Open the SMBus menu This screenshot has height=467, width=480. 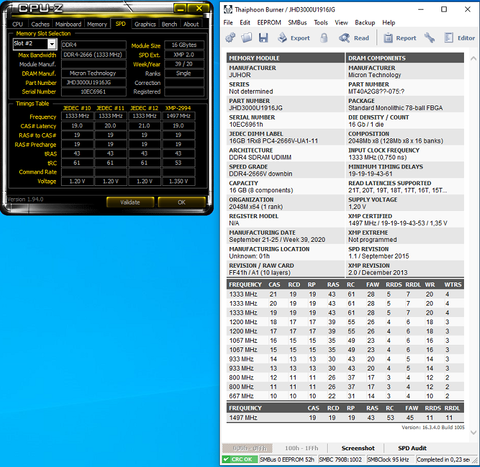[297, 23]
